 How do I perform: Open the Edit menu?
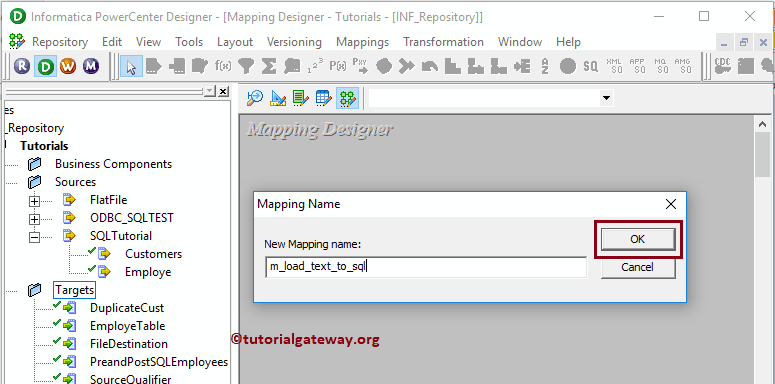tap(112, 42)
